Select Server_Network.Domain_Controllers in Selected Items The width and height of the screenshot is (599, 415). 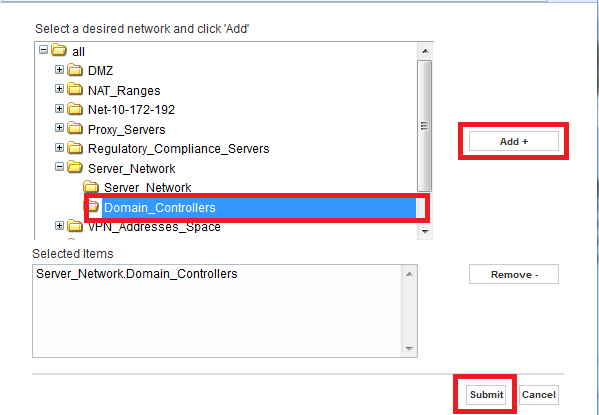click(x=137, y=274)
